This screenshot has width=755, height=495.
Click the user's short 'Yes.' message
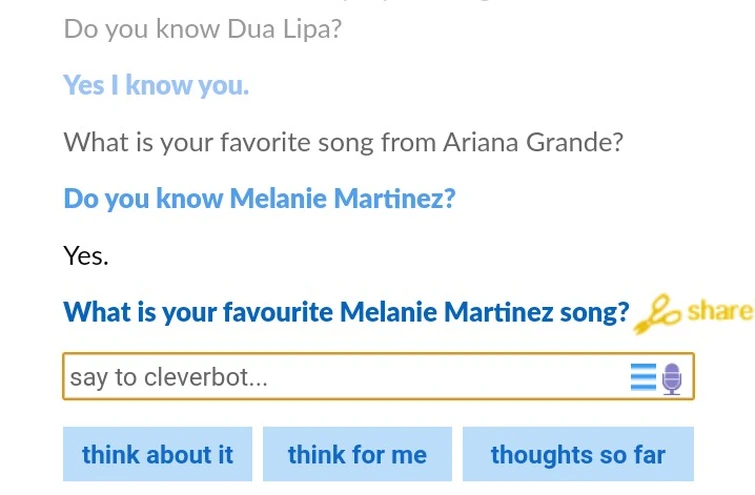[x=86, y=256]
